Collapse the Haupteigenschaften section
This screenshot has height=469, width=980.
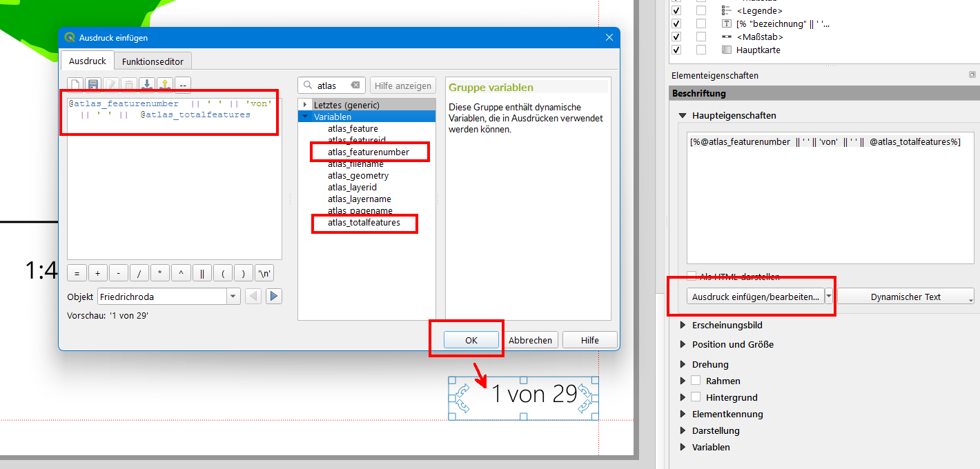coord(683,116)
